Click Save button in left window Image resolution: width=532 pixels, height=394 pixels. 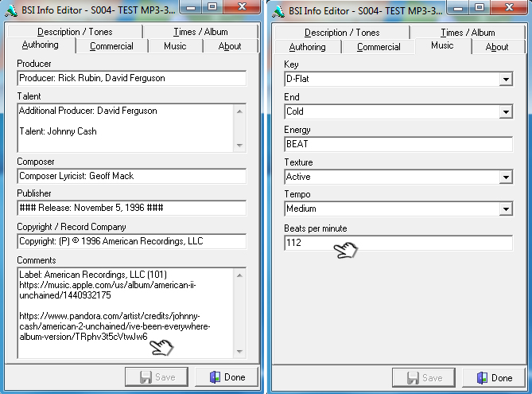tap(157, 377)
